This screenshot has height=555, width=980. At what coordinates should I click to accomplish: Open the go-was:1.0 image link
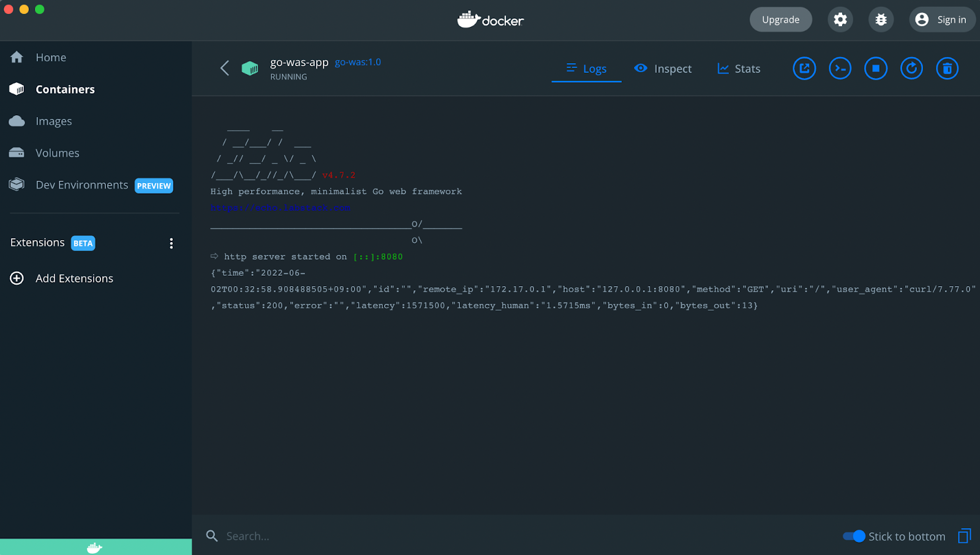coord(358,62)
